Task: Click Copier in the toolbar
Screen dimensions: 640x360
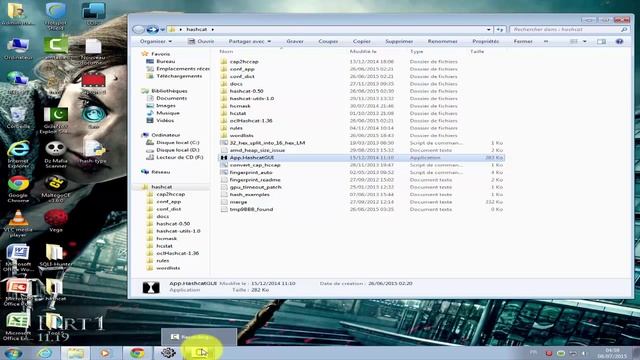Action: point(362,41)
